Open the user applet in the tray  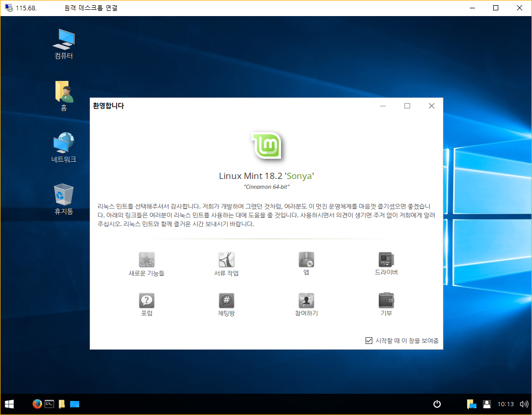[487, 404]
